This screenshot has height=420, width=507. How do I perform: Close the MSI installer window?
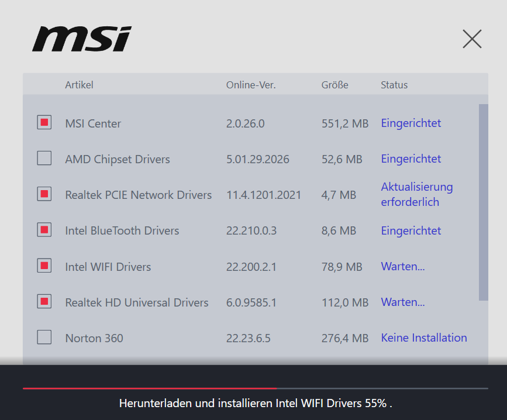coord(472,39)
